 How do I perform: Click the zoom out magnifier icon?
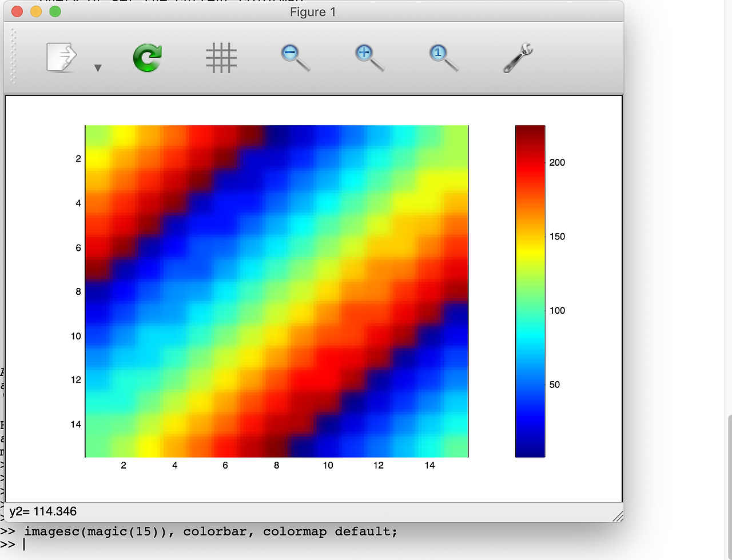pos(296,58)
